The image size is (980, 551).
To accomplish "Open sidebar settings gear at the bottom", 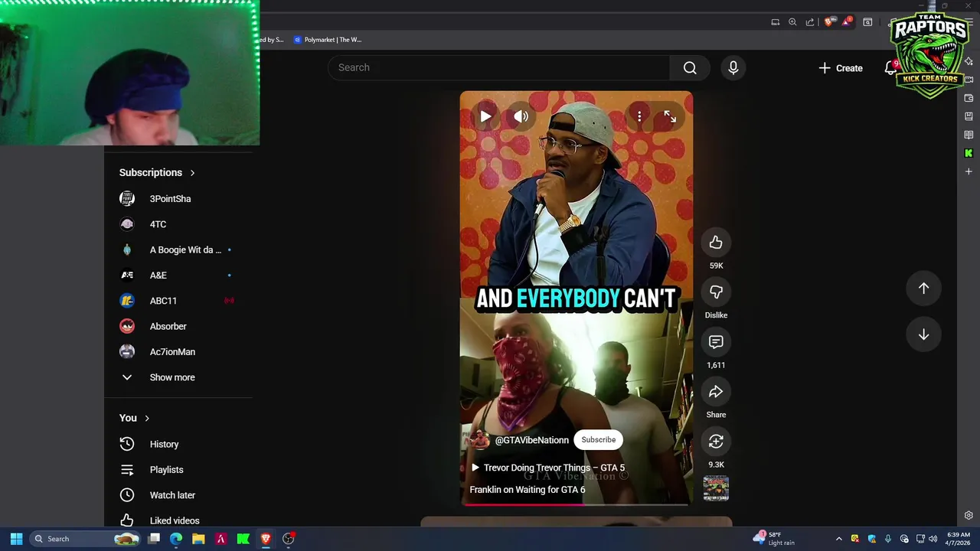I will 969,516.
